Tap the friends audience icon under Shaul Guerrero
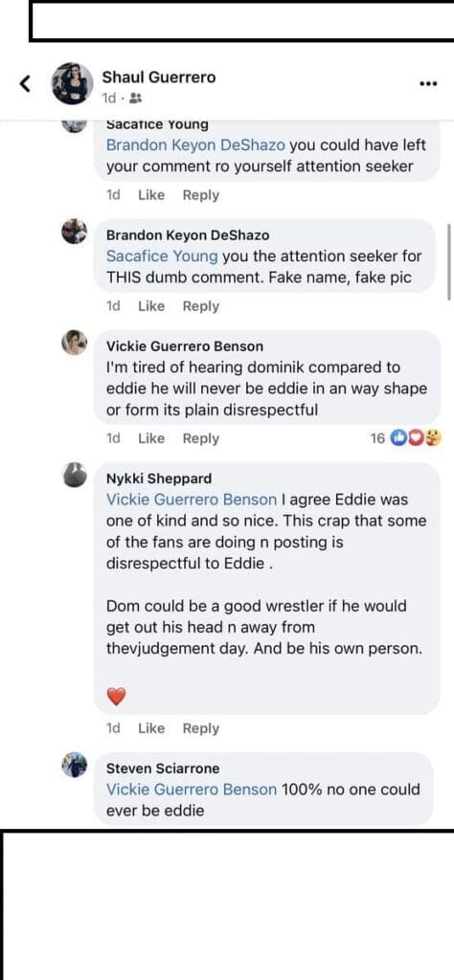This screenshot has height=980, width=454. (x=137, y=99)
